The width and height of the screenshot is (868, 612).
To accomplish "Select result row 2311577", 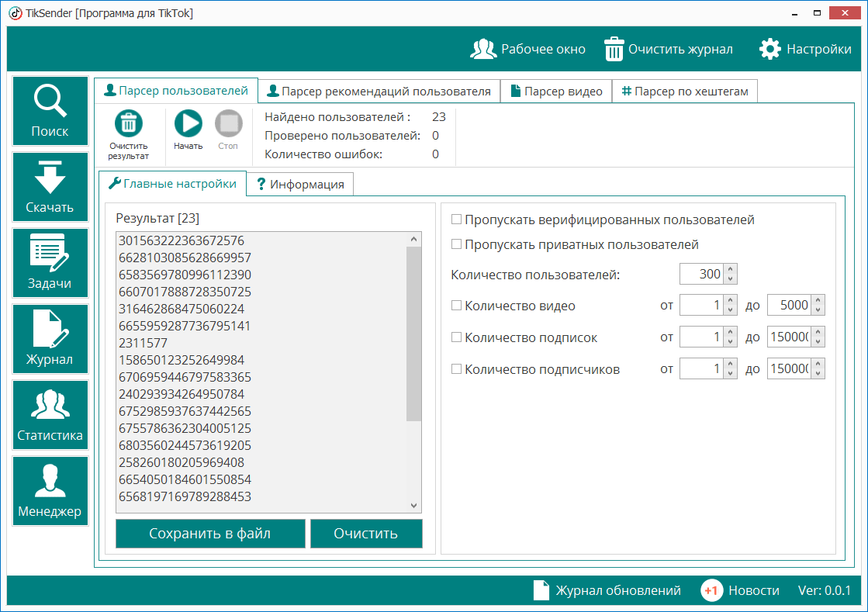I will coord(143,343).
